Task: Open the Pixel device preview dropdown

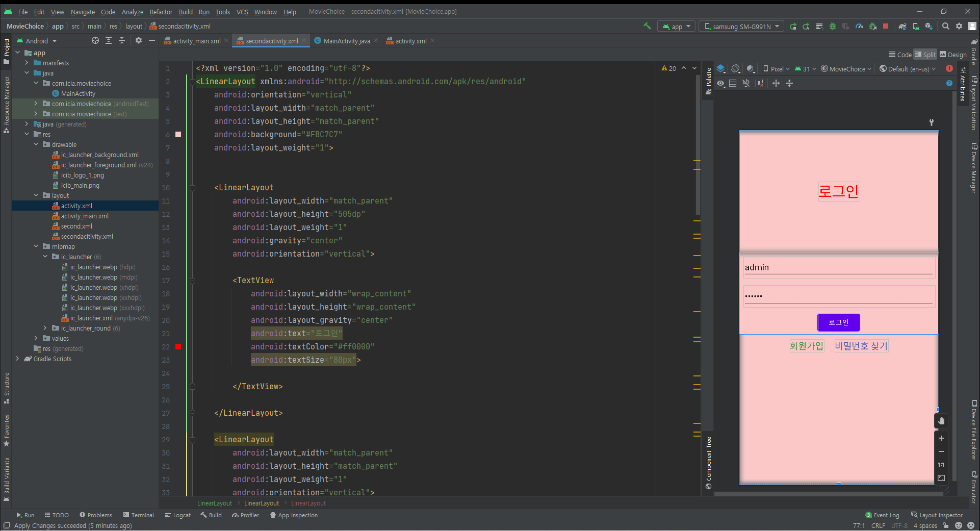Action: [776, 69]
